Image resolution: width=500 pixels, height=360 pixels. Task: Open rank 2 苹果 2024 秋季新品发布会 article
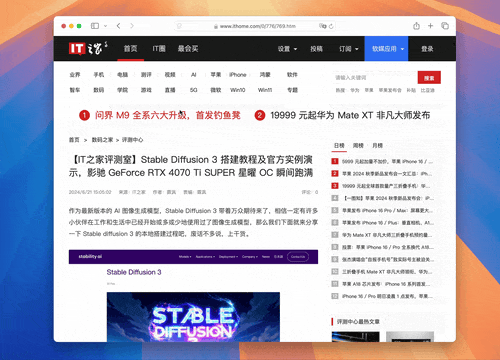point(387,174)
